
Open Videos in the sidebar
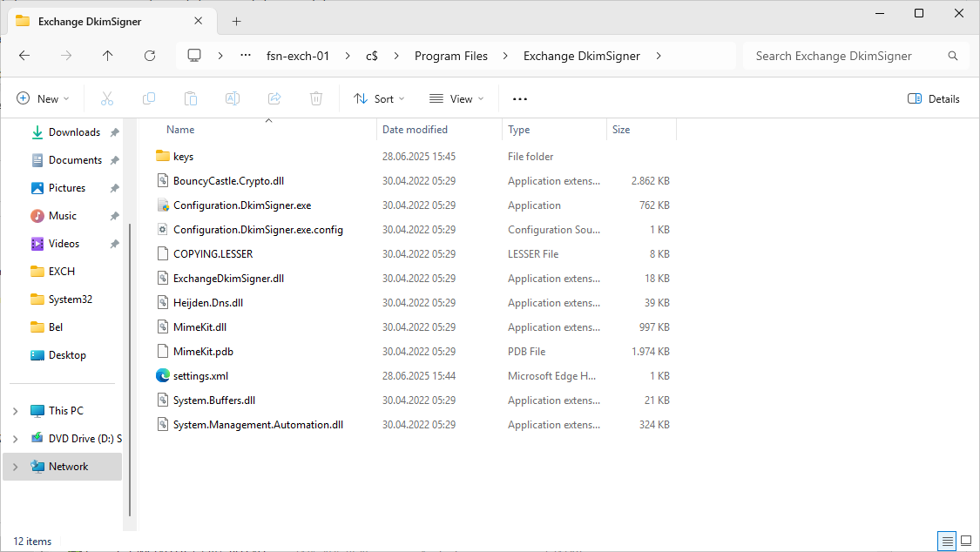pyautogui.click(x=65, y=244)
